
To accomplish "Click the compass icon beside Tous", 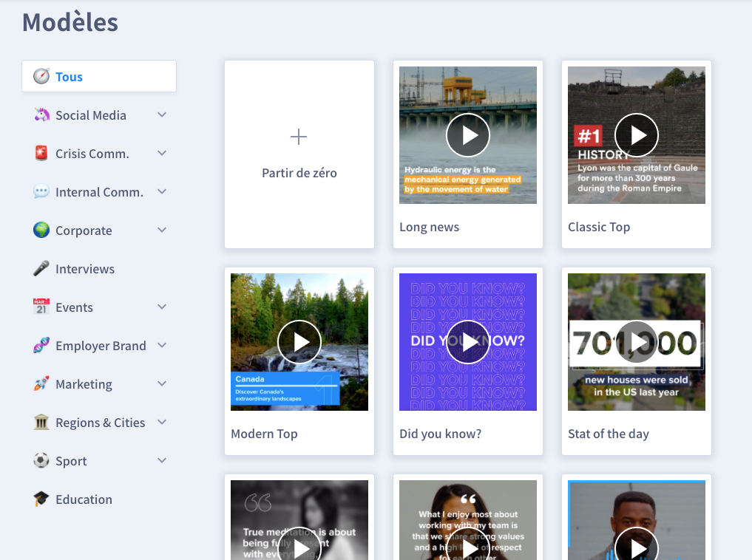I will point(41,76).
